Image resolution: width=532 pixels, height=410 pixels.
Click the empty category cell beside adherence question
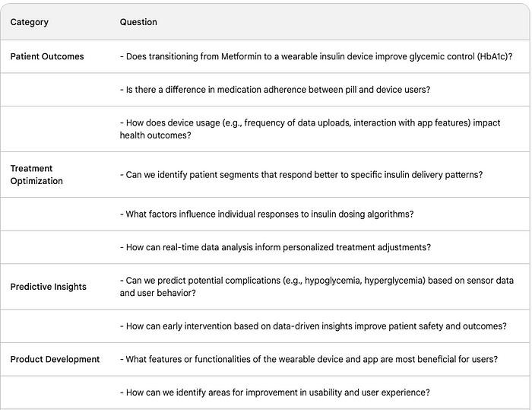pos(55,90)
